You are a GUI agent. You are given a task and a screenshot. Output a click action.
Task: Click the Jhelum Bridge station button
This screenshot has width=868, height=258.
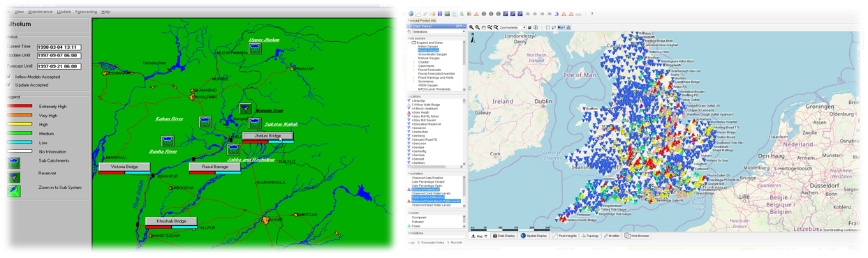(267, 136)
